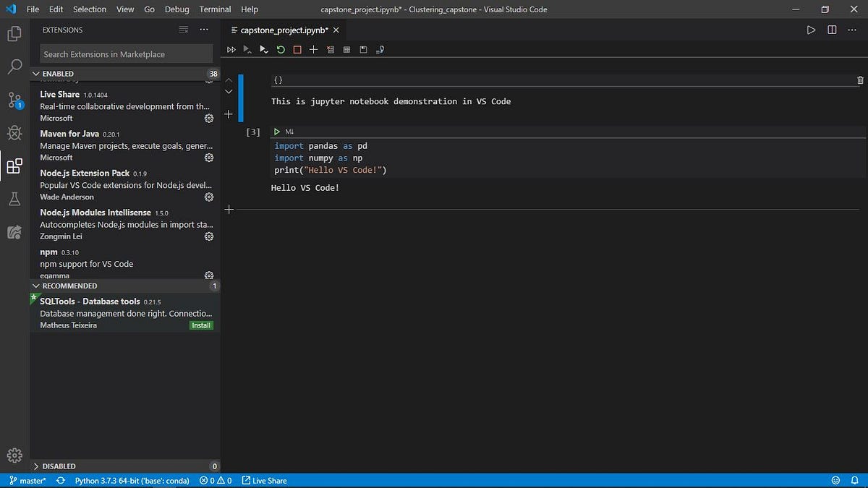Interrupt the kernel with red stop square

pos(297,50)
